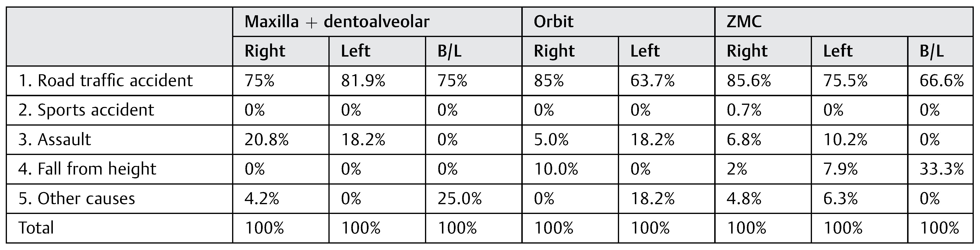Viewport: 980px width, 250px height.
Task: Select the 63.7% Orbit Left cell
Action: (652, 80)
